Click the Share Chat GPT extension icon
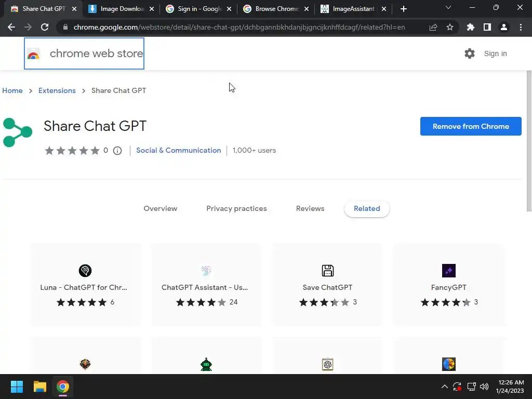Viewport: 532px width, 399px height. tap(18, 132)
